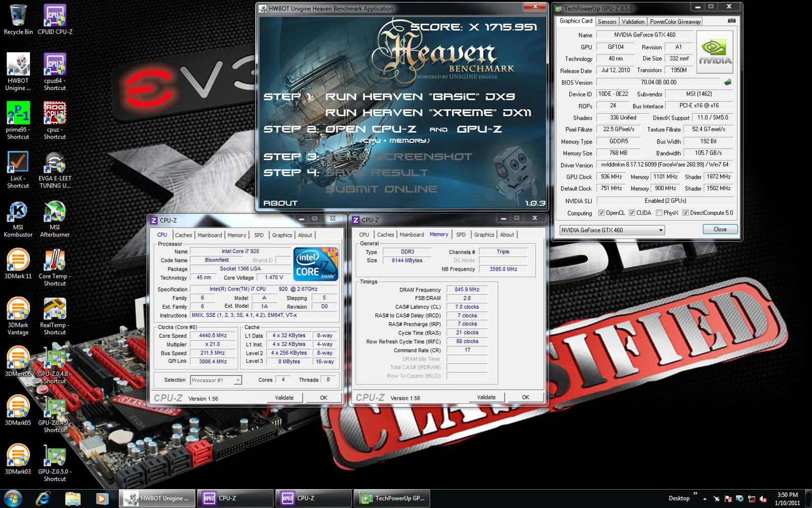
Task: Show hidden tray icons arrow
Action: [x=705, y=499]
